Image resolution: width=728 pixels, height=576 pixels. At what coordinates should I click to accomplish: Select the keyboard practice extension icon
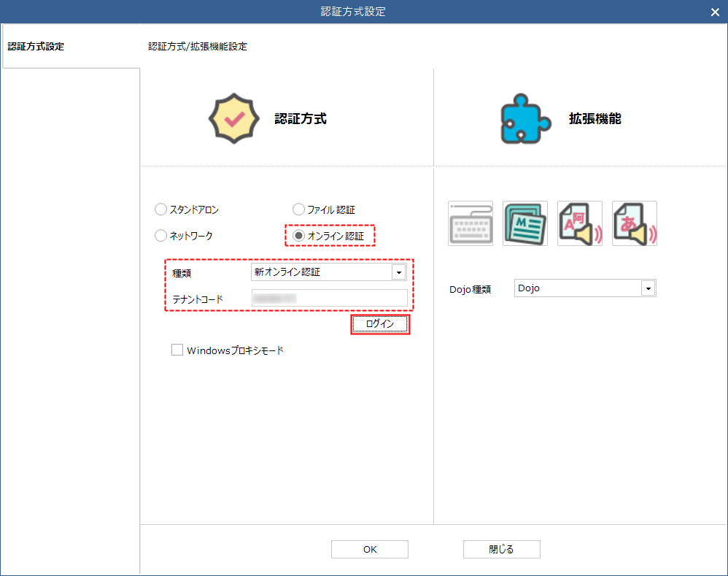tap(471, 223)
